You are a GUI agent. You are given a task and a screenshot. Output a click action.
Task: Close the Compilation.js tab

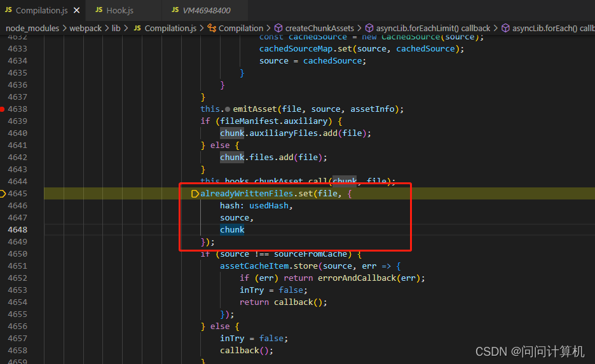pyautogui.click(x=77, y=10)
